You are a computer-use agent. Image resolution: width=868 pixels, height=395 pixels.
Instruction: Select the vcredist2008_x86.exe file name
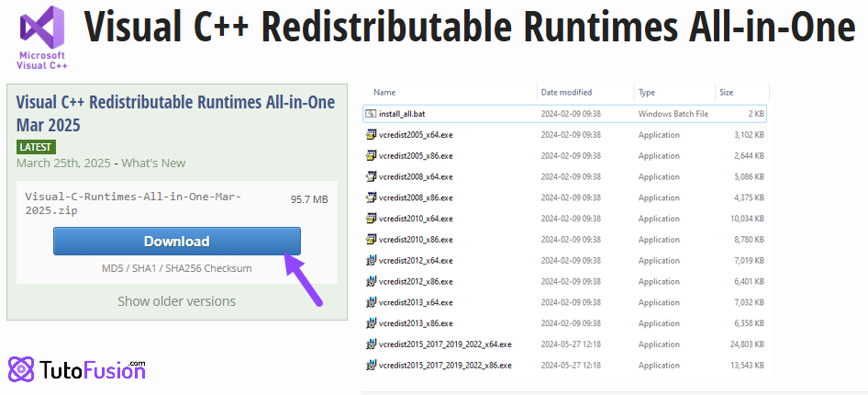(x=416, y=197)
